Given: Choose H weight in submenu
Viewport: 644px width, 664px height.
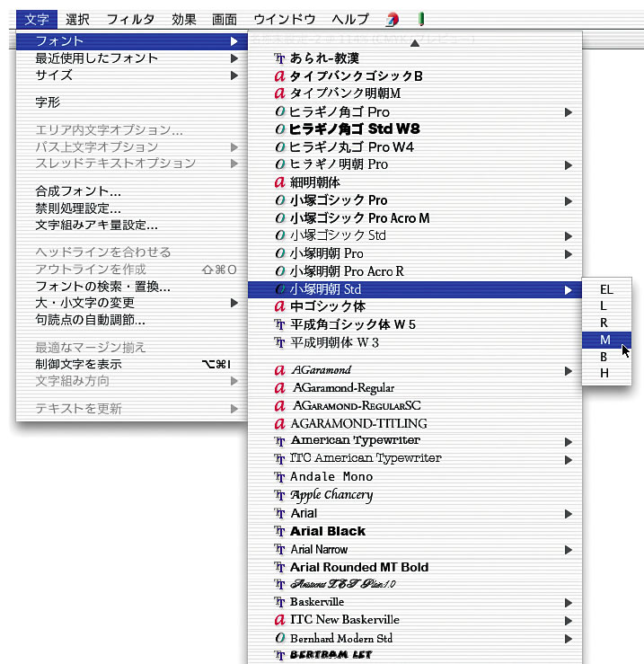Looking at the screenshot, I should point(607,373).
